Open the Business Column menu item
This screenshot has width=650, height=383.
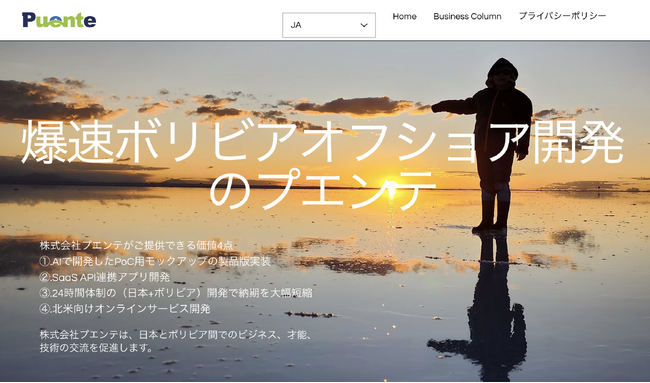467,16
